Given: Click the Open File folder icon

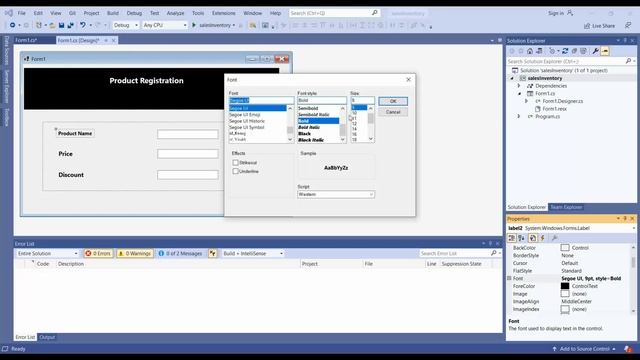Looking at the screenshot, I should [x=52, y=25].
